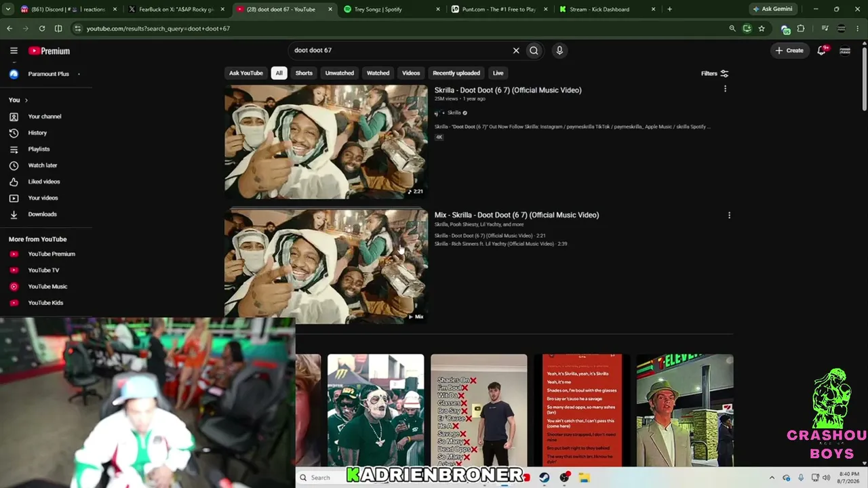The height and width of the screenshot is (488, 868).
Task: Select the Ask YouTube chip
Action: pos(246,73)
